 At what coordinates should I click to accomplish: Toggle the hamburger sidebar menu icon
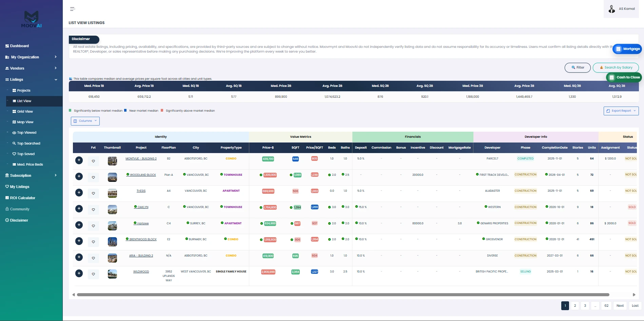coord(72,9)
